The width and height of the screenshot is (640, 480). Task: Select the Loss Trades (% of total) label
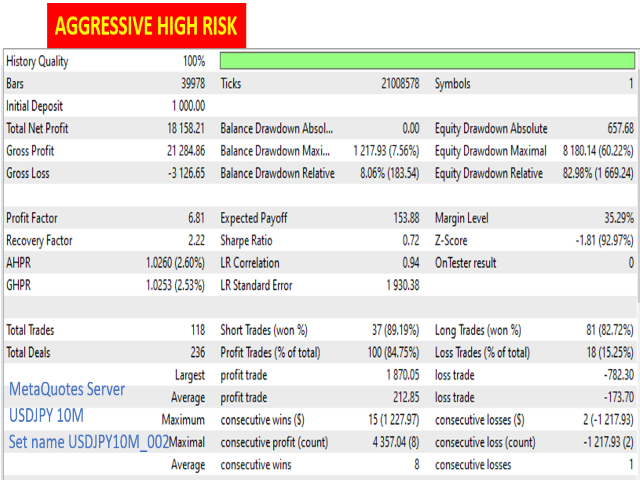point(482,352)
